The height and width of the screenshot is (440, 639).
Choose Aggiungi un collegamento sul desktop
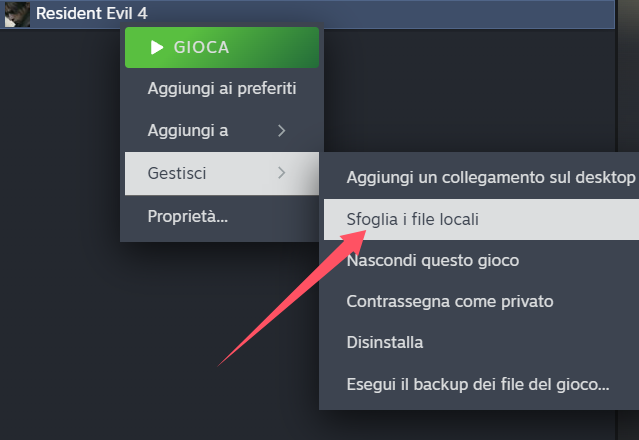[x=481, y=178]
